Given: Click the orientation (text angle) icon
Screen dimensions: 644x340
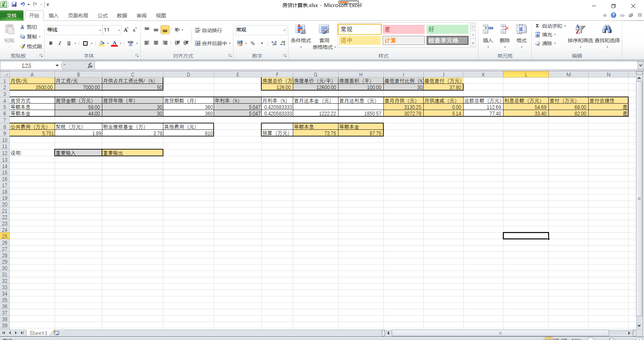Looking at the screenshot, I should (x=177, y=30).
